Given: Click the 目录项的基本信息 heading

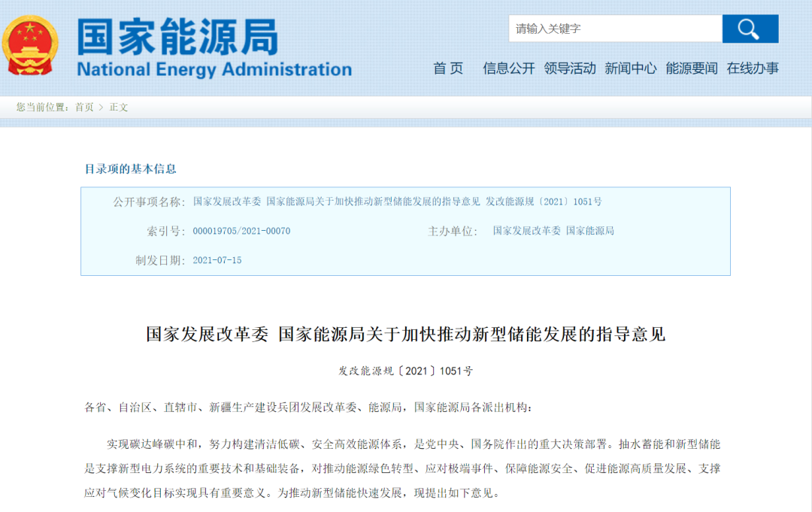Looking at the screenshot, I should click(131, 168).
